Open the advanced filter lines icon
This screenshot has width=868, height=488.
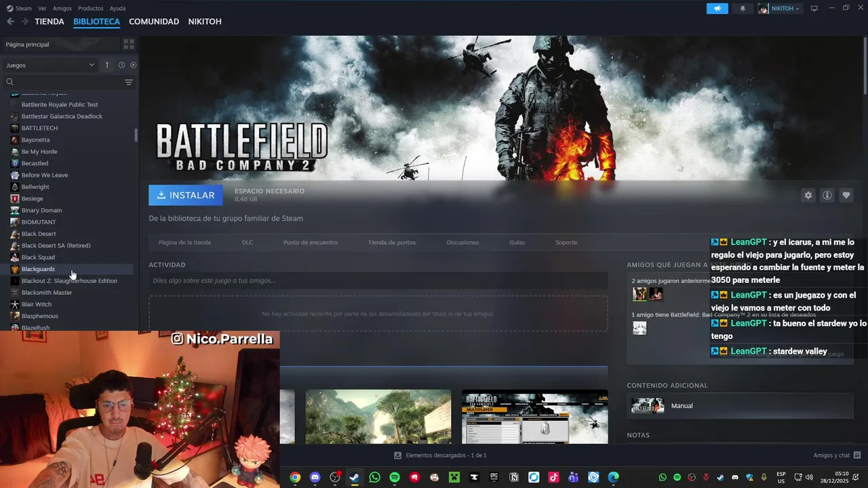tap(129, 82)
